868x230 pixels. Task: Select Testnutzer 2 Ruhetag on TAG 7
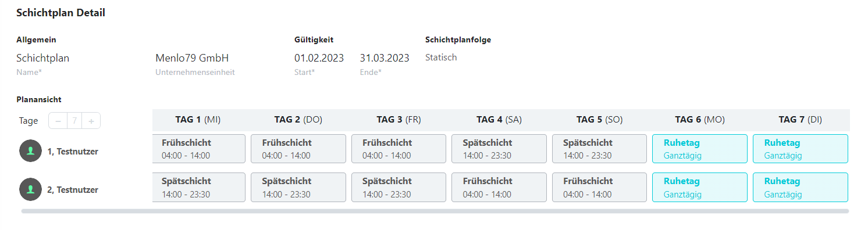[x=801, y=187]
